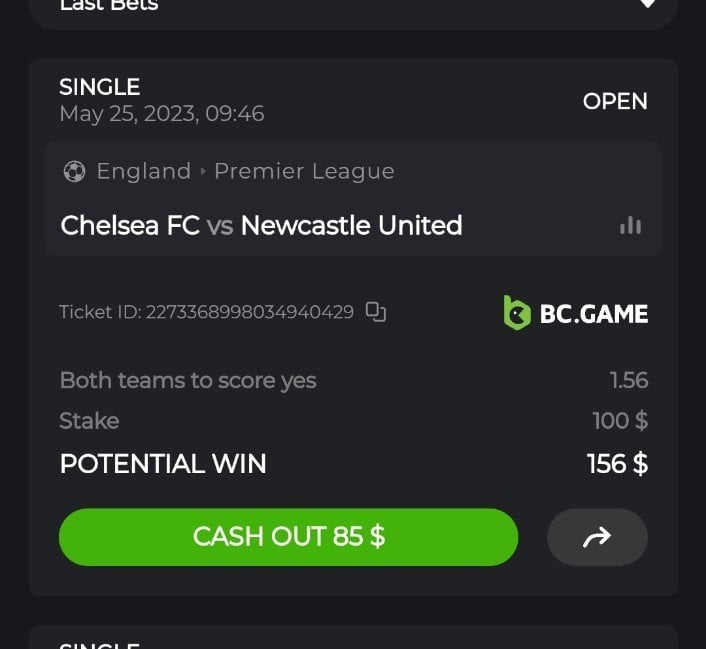Click the Last Bets label
Screen dimensions: 706x649
click(x=109, y=5)
